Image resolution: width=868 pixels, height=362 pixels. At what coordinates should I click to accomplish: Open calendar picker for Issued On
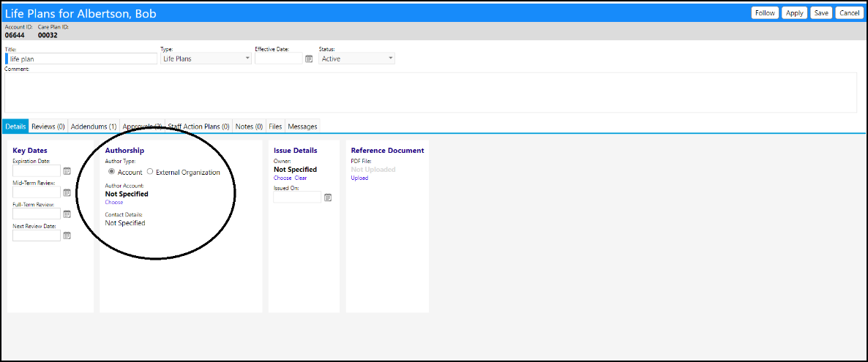pyautogui.click(x=328, y=197)
